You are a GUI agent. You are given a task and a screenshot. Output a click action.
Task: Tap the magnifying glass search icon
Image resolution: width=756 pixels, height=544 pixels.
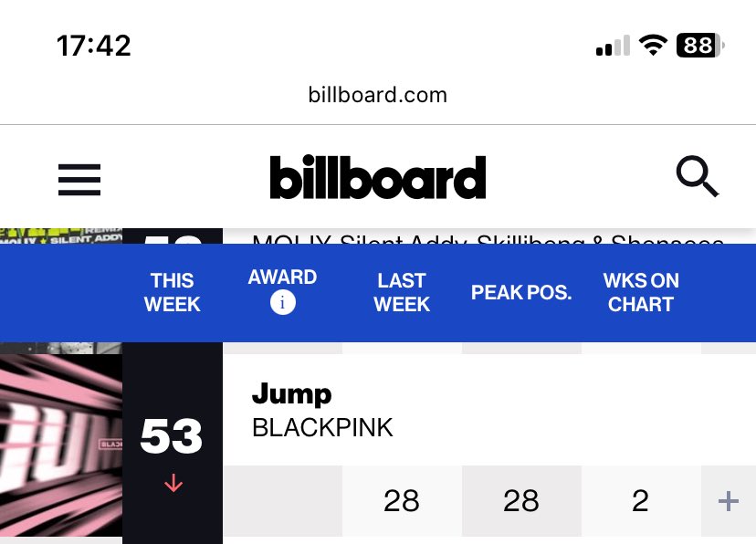click(x=698, y=176)
